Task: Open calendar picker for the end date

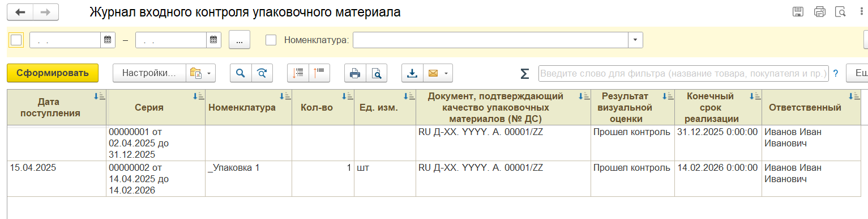Action: 213,40
